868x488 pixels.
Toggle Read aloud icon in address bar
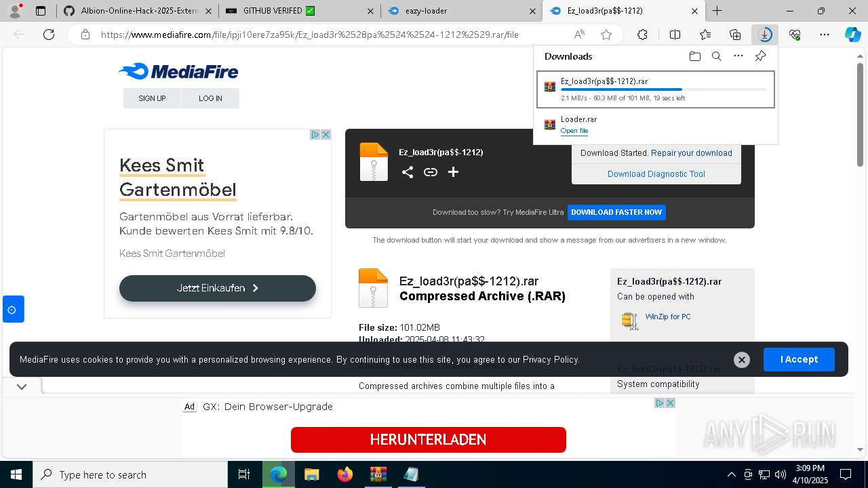coord(579,35)
